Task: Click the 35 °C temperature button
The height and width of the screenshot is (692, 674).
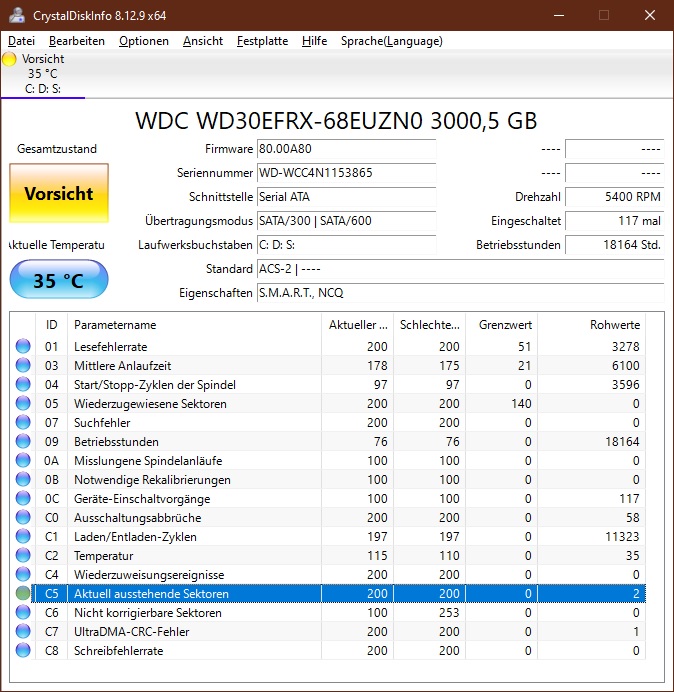Action: click(x=59, y=280)
